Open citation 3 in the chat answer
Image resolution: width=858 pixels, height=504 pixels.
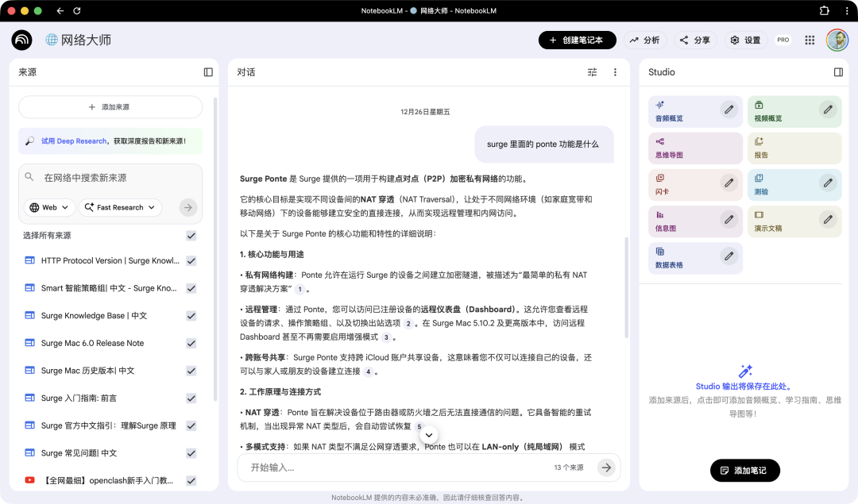[386, 337]
